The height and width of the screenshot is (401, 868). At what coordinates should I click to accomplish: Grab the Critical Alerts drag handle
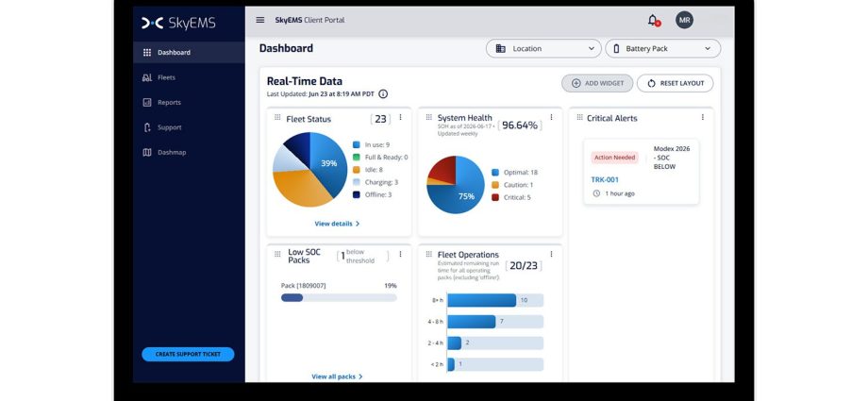(x=579, y=117)
